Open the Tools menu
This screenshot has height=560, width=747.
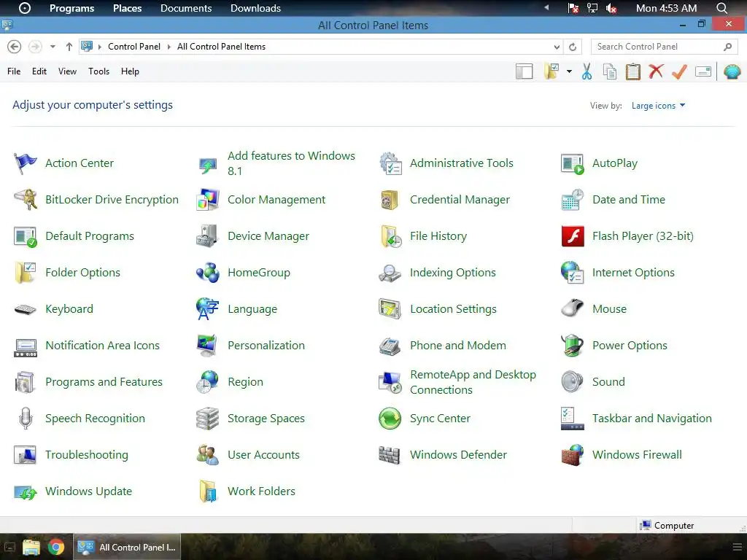tap(98, 71)
